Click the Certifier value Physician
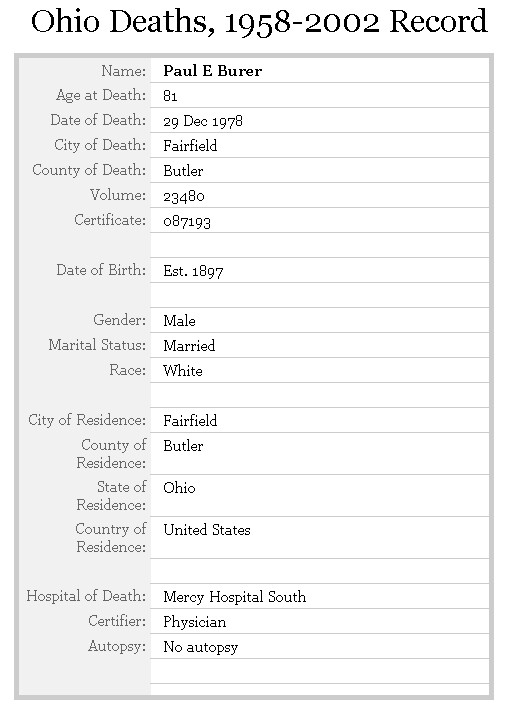The height and width of the screenshot is (714, 508). click(195, 622)
